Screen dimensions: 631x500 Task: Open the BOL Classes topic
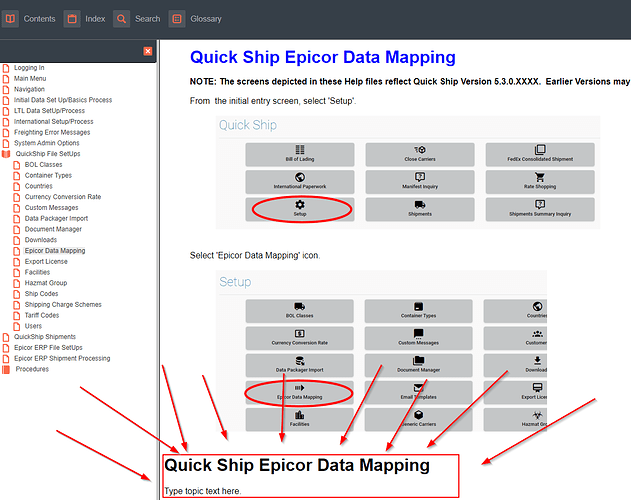coord(43,165)
